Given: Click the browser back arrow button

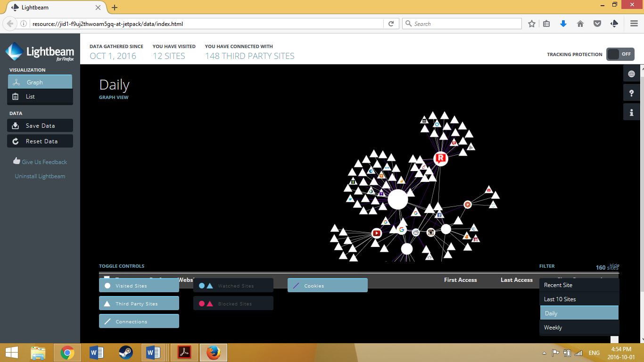Looking at the screenshot, I should [10, 24].
